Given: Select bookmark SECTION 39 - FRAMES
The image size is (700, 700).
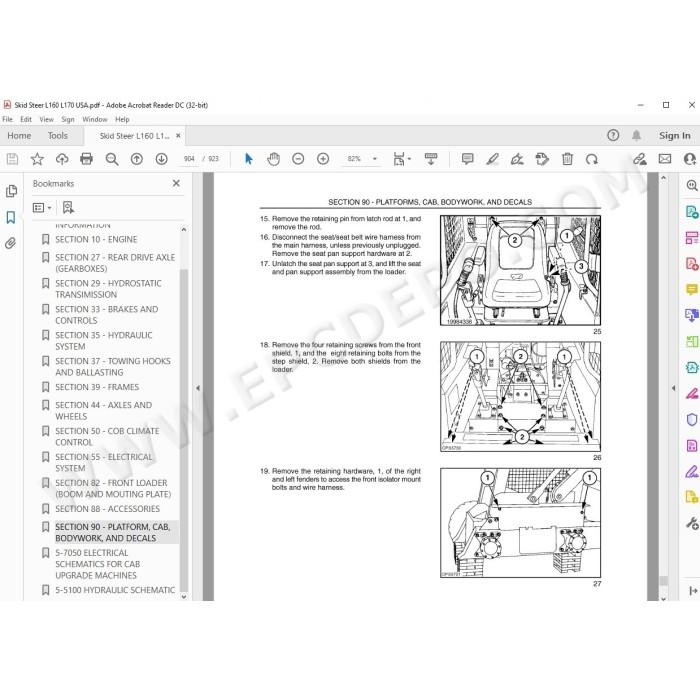Looking at the screenshot, I should pyautogui.click(x=97, y=387).
